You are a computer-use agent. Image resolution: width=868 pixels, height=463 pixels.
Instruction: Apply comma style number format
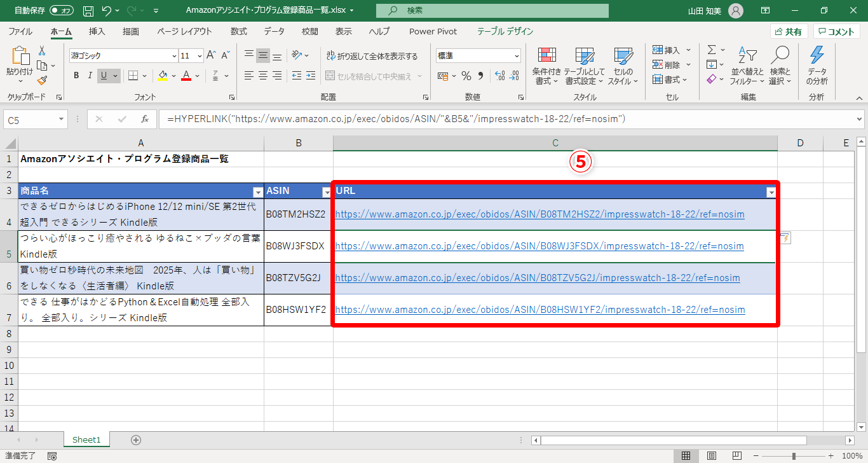pyautogui.click(x=480, y=76)
